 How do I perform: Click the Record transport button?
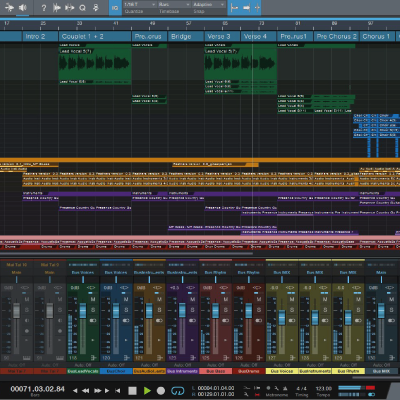point(161,391)
